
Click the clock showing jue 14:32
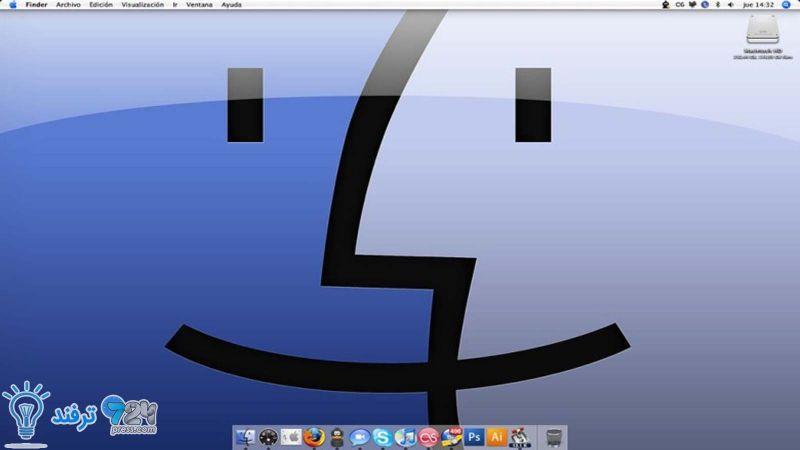pyautogui.click(x=759, y=5)
